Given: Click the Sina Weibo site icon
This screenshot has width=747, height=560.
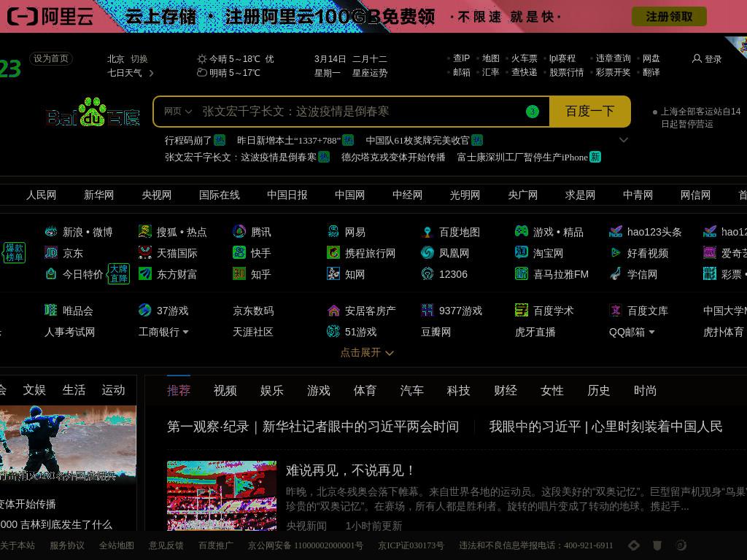Looking at the screenshot, I should (51, 232).
